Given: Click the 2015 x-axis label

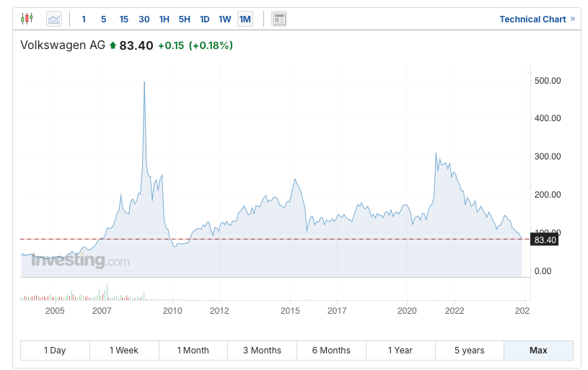Looking at the screenshot, I should tap(290, 311).
